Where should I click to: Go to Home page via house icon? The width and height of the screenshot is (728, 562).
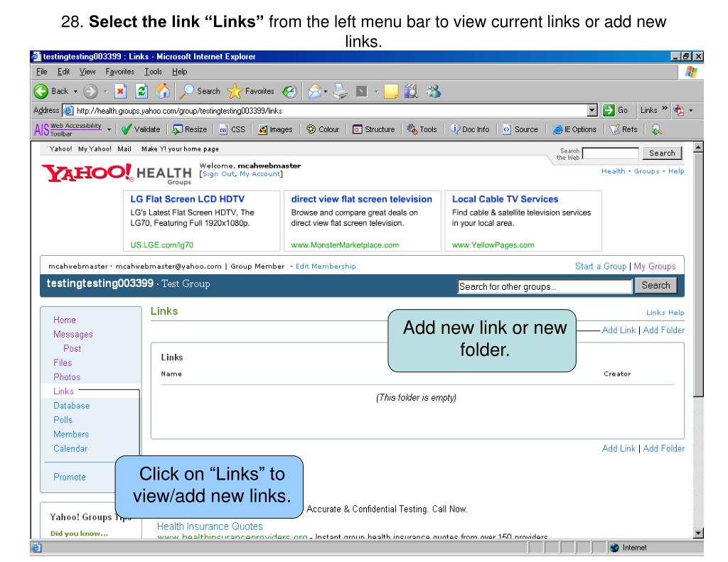point(163,91)
